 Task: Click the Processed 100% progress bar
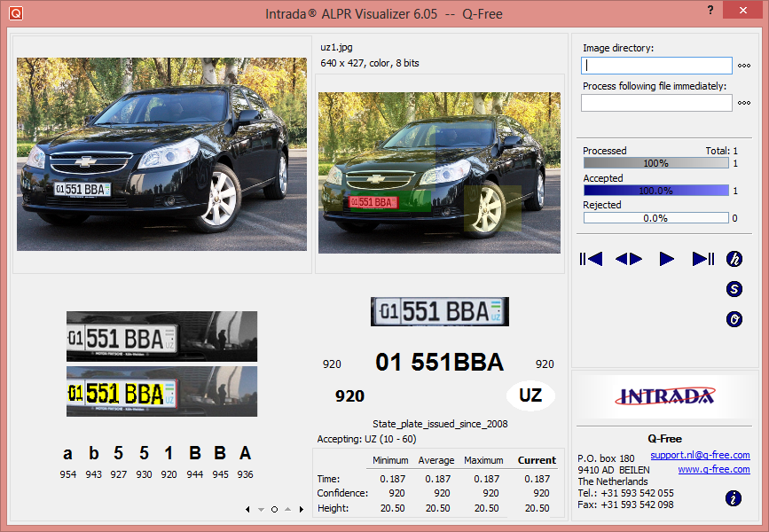[656, 163]
